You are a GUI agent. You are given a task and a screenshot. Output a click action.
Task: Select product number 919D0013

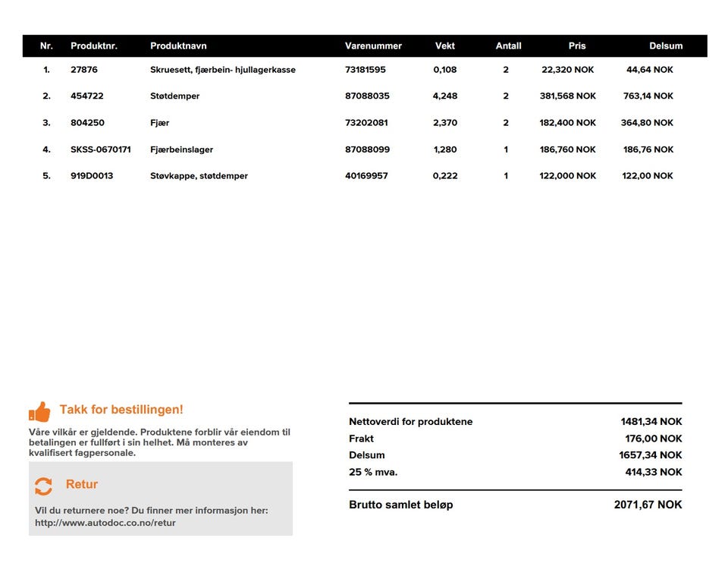tap(92, 176)
